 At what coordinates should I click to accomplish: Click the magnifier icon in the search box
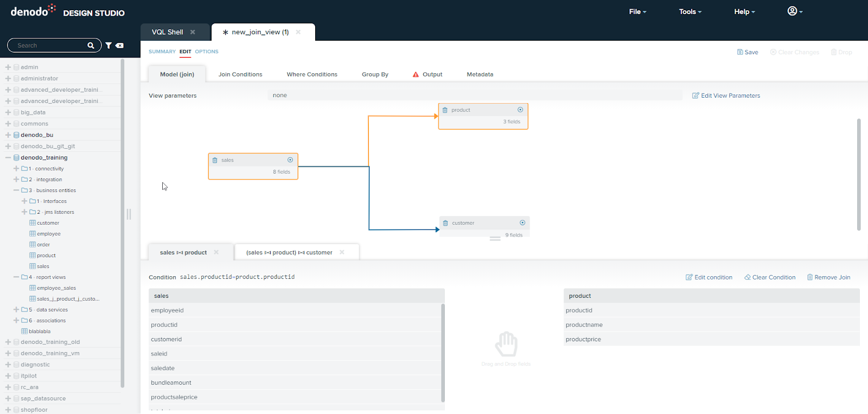91,46
